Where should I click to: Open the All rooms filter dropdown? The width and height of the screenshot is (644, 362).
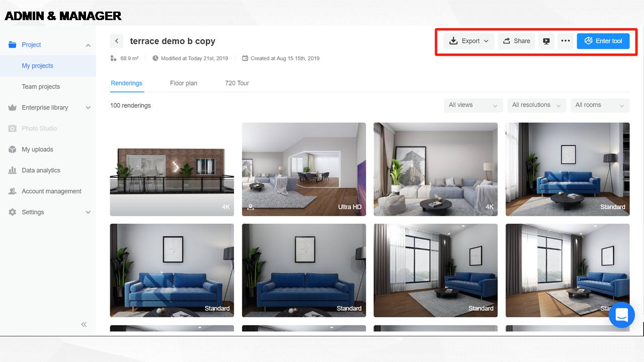coord(600,105)
